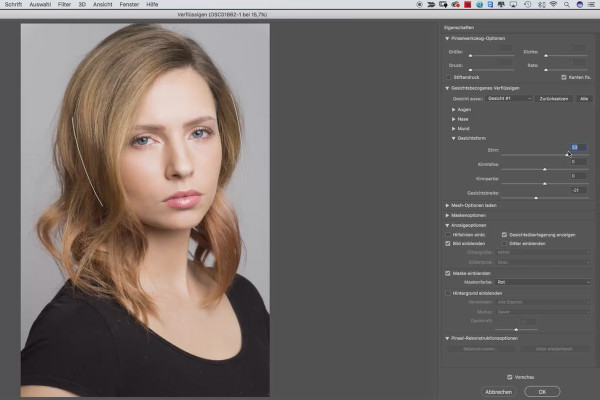The image size is (600, 400).
Task: Open the Schrift menu
Action: (13, 5)
